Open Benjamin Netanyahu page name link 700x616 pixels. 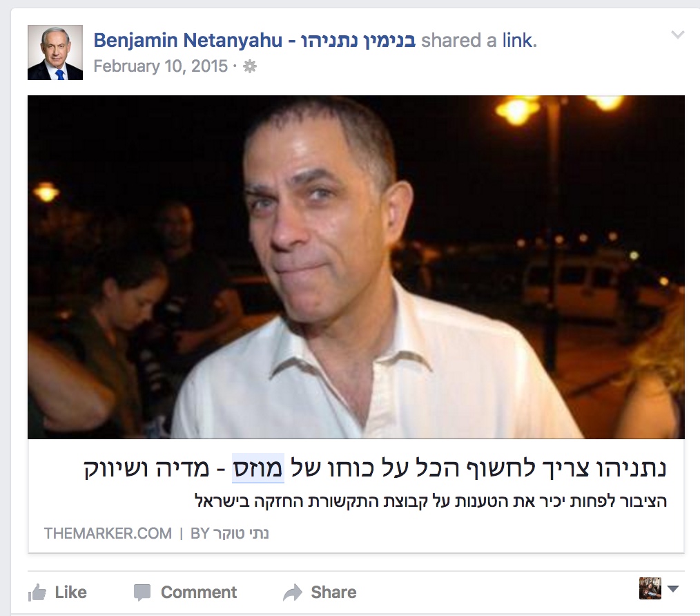point(255,41)
